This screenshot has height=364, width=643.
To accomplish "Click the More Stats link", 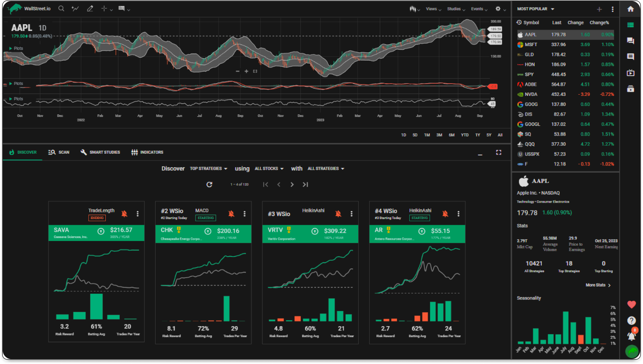I will pos(598,285).
